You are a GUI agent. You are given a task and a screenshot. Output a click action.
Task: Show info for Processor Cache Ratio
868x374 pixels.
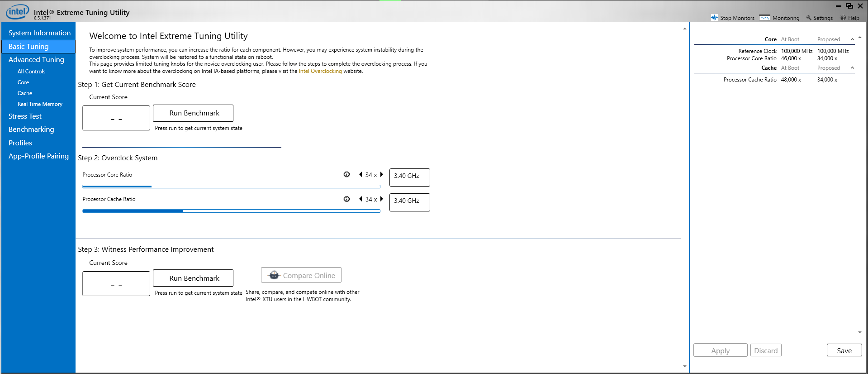[346, 199]
